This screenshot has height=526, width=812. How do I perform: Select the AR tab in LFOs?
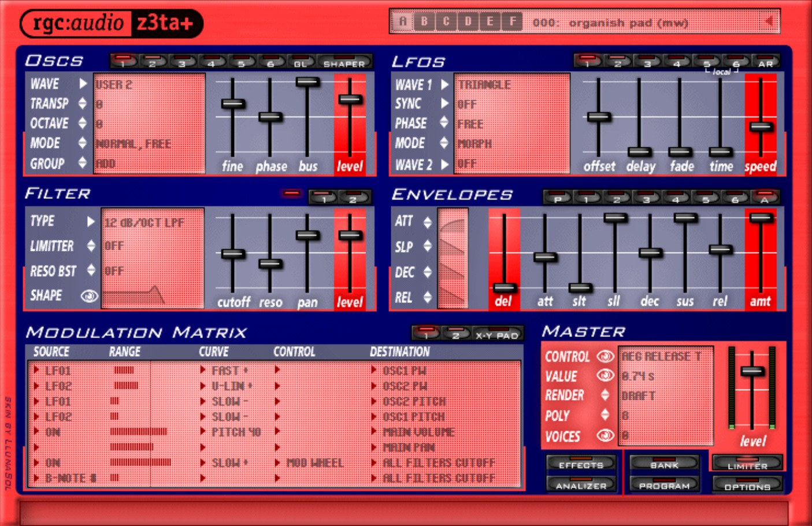coord(765,61)
